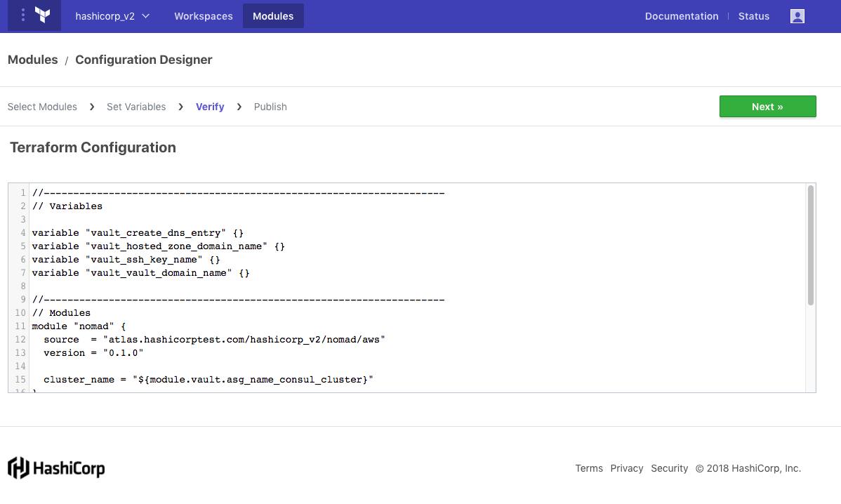Screen dimensions: 841x504
Task: Click the chevron arrow after Select Modules
Action: pos(92,107)
